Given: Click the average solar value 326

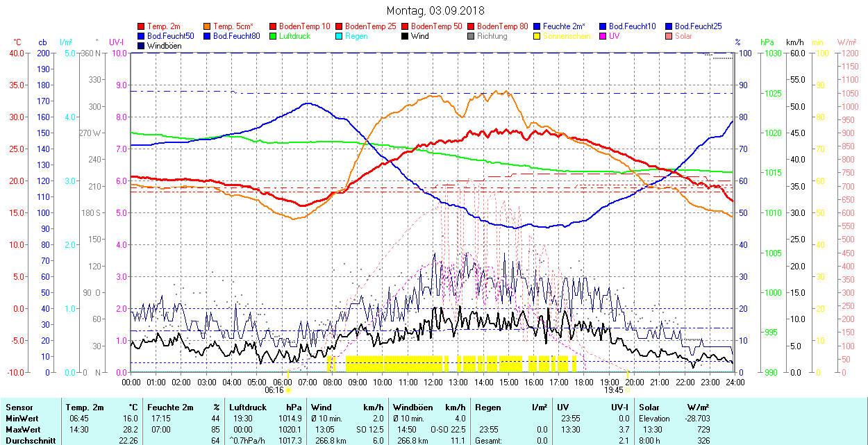Looking at the screenshot, I should point(703,441).
